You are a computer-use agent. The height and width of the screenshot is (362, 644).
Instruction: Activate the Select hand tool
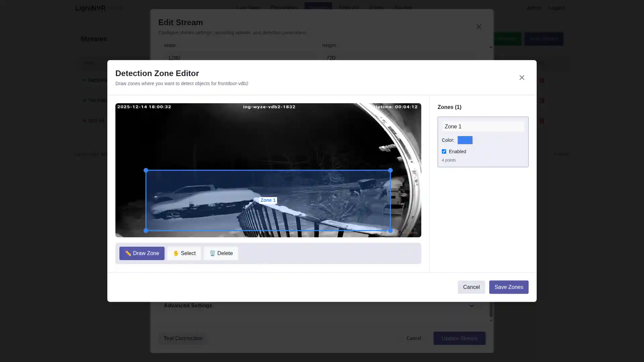pyautogui.click(x=184, y=253)
